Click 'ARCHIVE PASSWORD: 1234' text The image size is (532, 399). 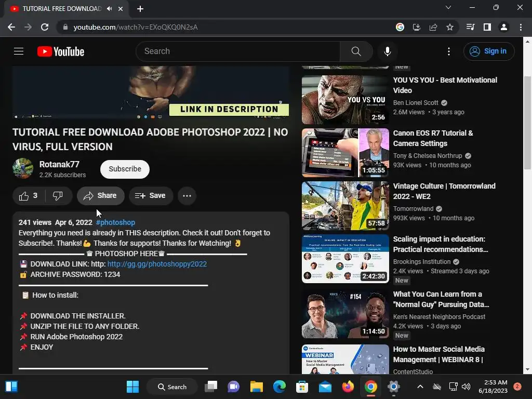tap(75, 274)
